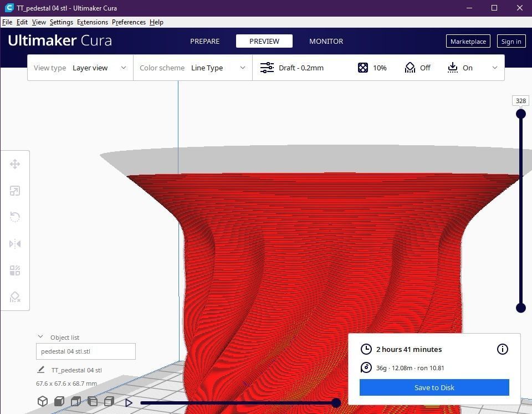
Task: Click the top layer slider handle
Action: point(521,114)
